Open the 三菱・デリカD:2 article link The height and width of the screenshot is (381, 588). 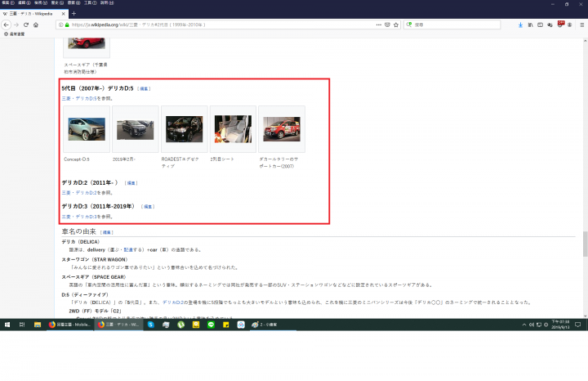click(x=79, y=193)
